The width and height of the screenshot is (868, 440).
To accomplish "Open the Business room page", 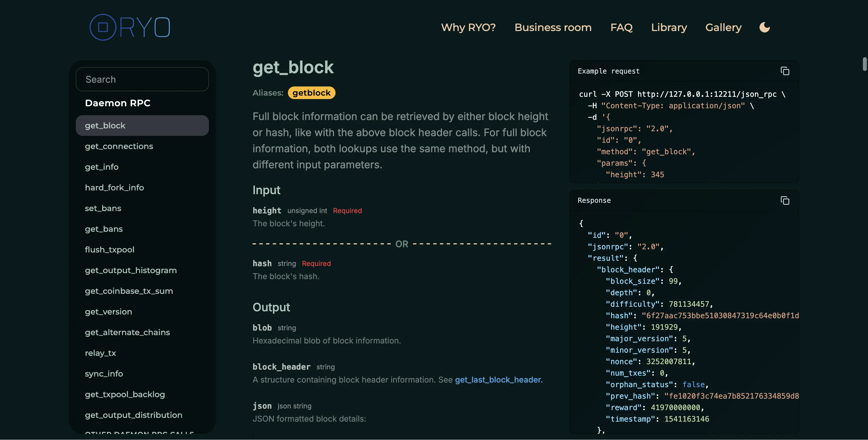I will coord(553,27).
